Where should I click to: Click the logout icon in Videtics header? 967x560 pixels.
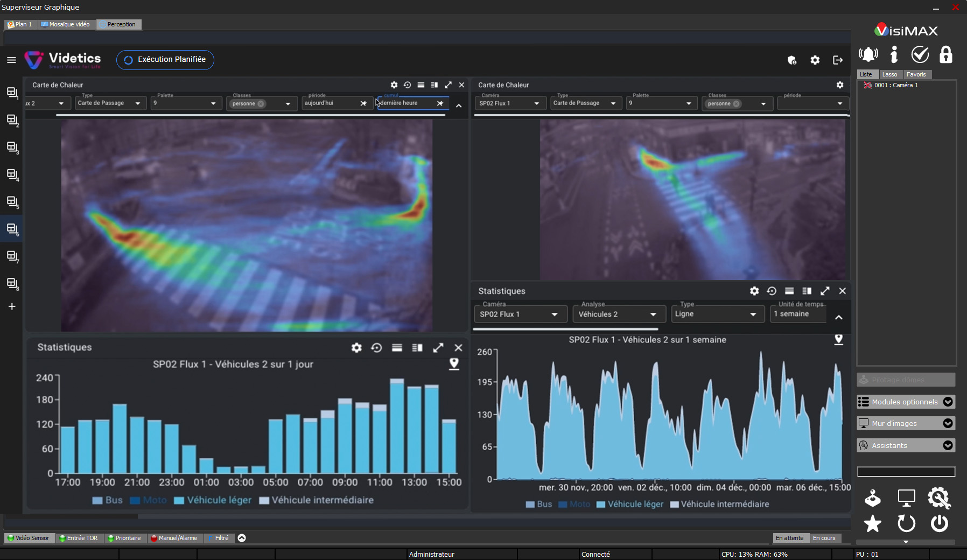838,60
